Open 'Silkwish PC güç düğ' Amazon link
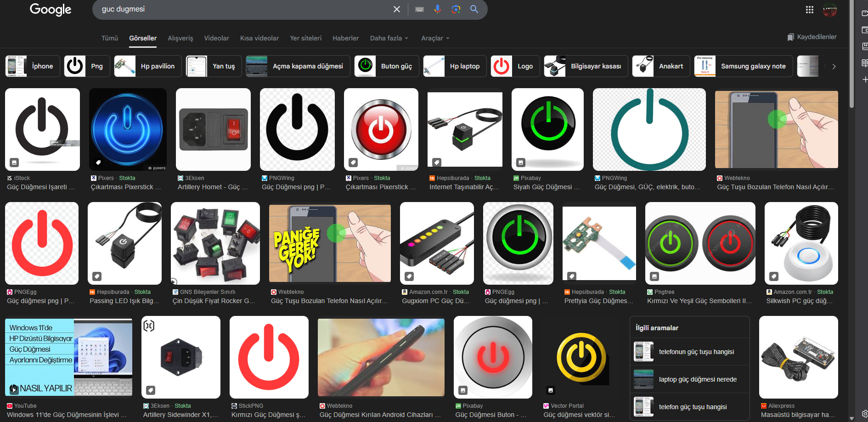This screenshot has height=422, width=868. pos(800,301)
